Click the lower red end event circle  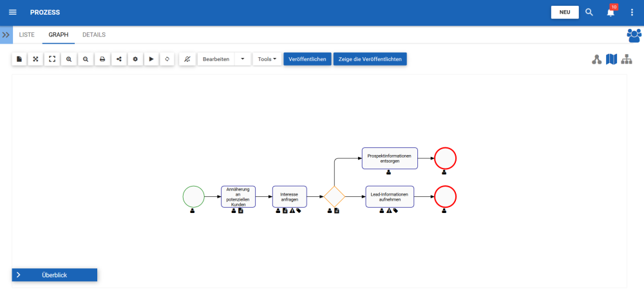[x=445, y=196]
